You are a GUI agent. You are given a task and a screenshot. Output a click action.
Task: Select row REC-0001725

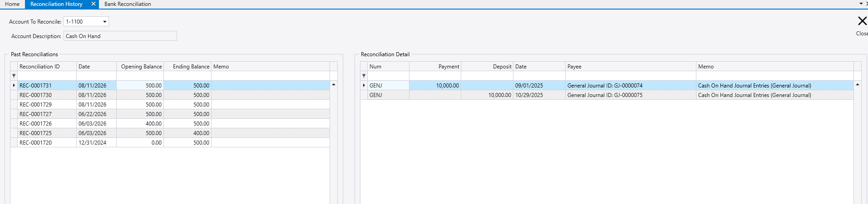tap(170, 133)
